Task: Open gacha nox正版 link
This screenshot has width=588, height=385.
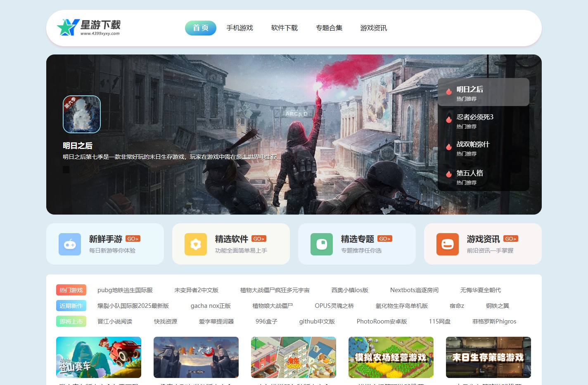Action: tap(211, 306)
